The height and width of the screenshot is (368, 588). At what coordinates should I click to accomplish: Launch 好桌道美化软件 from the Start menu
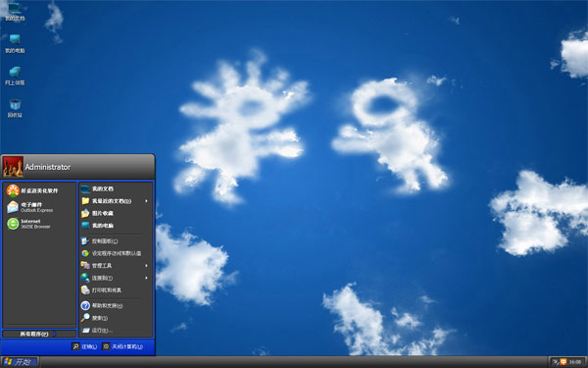pyautogui.click(x=39, y=190)
